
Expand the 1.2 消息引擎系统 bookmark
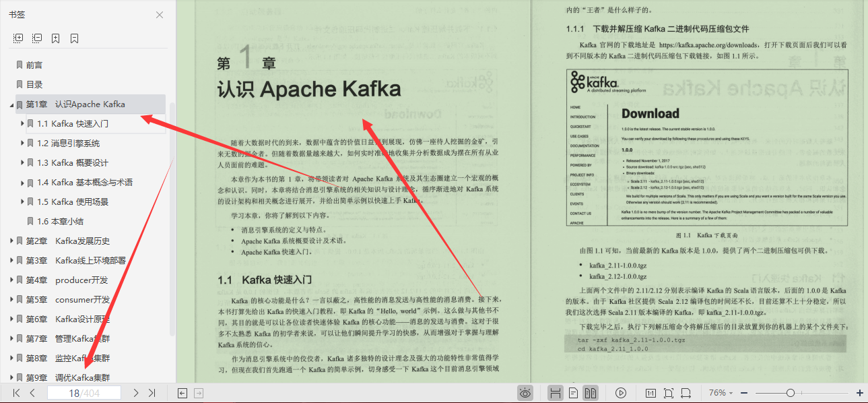22,143
